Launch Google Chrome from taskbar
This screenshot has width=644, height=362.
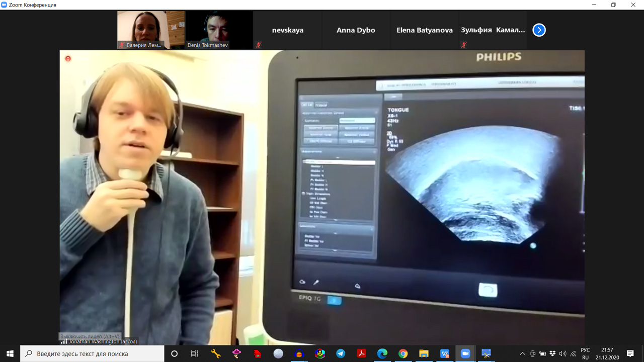(x=403, y=353)
